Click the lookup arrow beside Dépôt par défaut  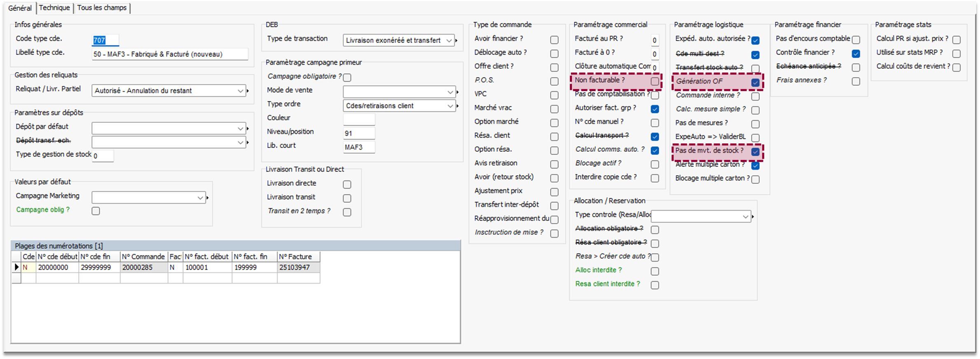click(x=247, y=129)
